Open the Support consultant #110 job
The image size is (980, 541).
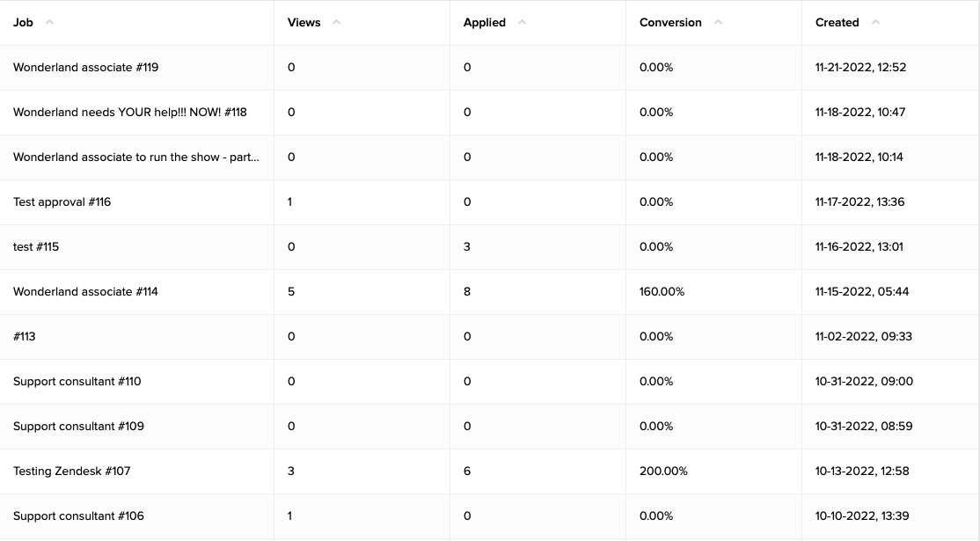click(78, 381)
